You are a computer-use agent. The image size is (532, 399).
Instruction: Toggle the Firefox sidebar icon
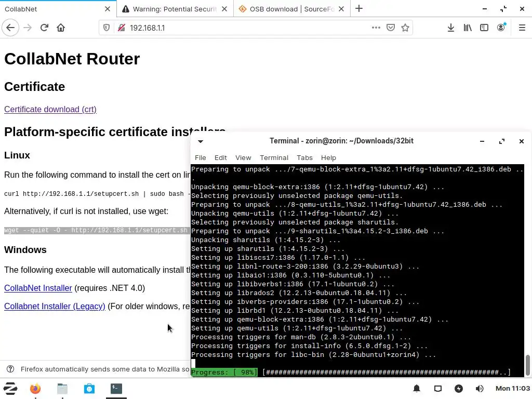click(x=484, y=28)
